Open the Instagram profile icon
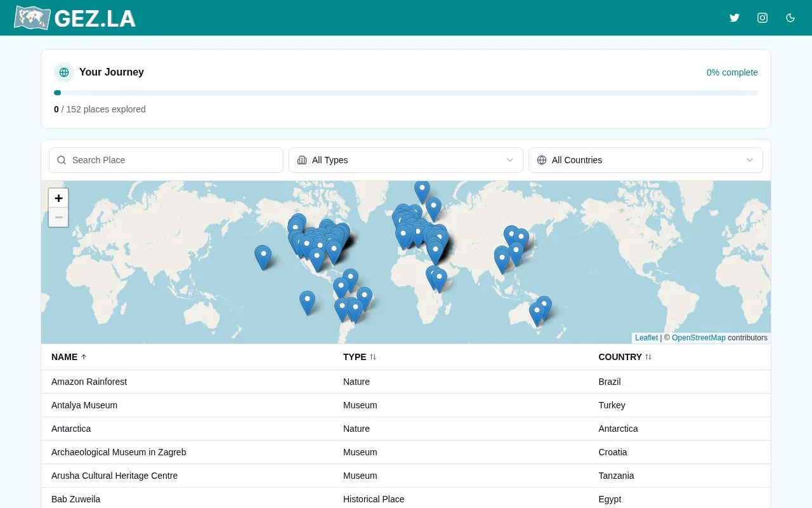The image size is (812, 508). click(x=763, y=18)
